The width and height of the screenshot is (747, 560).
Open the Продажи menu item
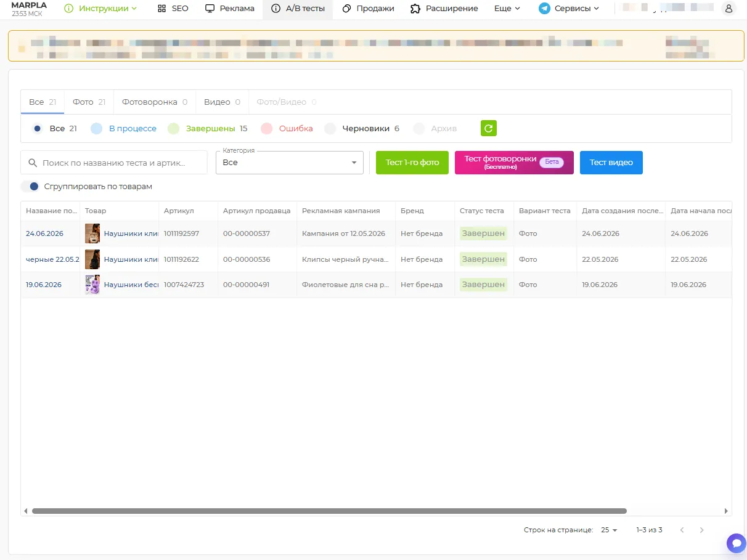[368, 9]
